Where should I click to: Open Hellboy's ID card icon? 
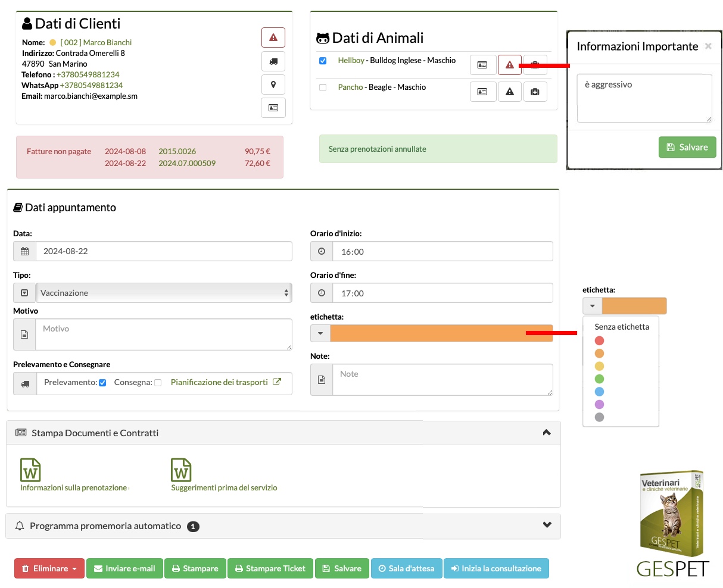[x=483, y=65]
